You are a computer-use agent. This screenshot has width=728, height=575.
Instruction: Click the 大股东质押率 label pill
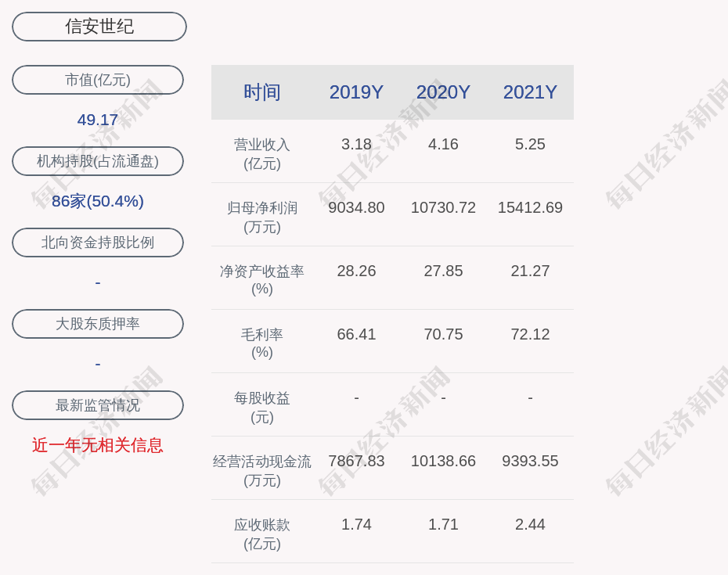[x=98, y=323]
